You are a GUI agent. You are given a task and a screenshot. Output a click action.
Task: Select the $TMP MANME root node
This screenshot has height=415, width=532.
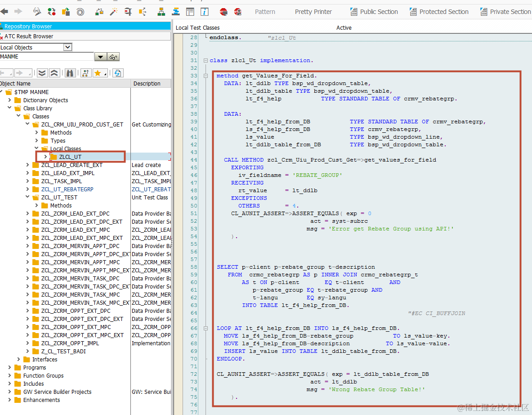[x=31, y=92]
